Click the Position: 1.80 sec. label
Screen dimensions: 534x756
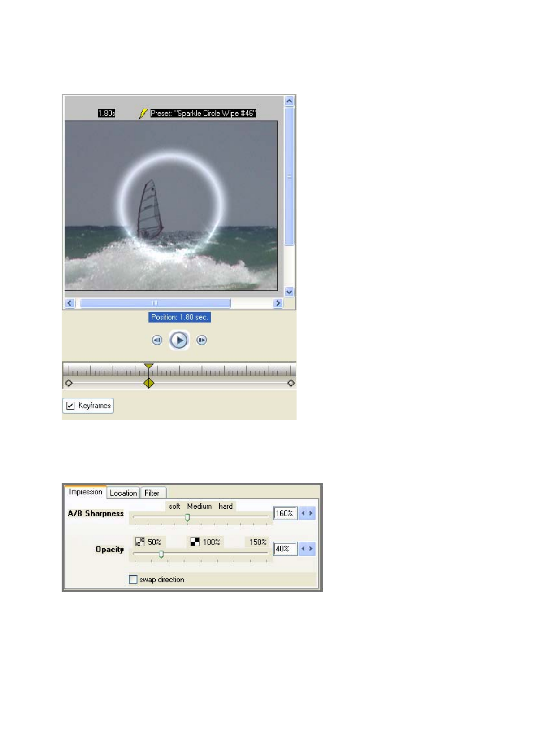179,317
